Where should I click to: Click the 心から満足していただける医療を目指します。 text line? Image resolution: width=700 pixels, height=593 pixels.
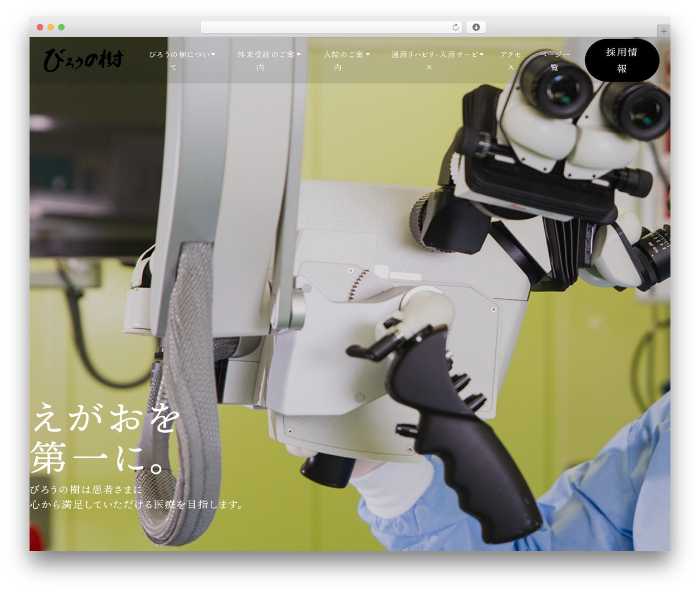(137, 504)
